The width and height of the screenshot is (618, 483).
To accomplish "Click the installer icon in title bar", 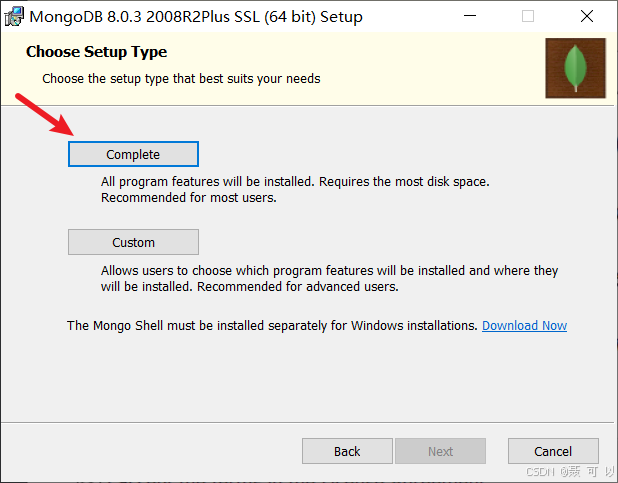I will point(14,17).
